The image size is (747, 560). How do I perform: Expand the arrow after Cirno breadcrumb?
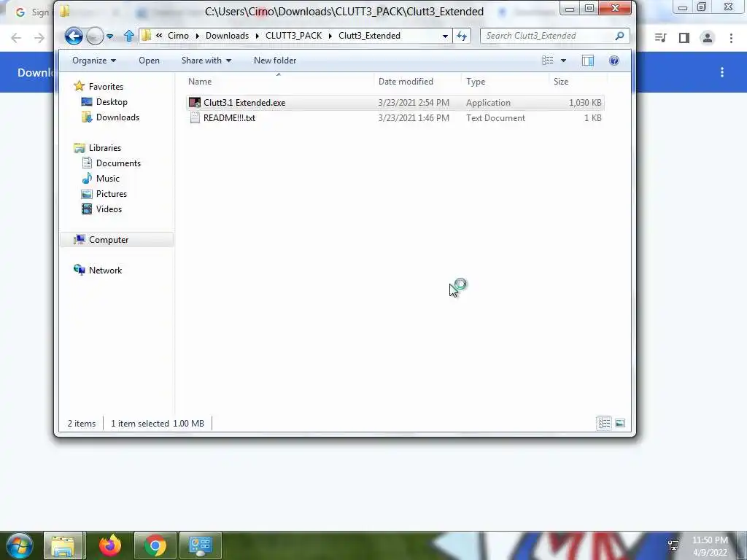[197, 36]
